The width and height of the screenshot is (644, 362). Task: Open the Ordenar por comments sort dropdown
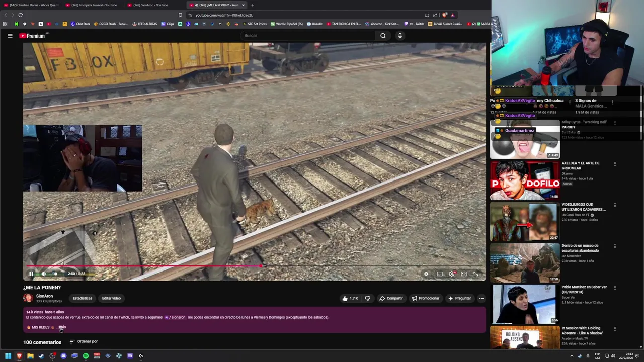[84, 341]
